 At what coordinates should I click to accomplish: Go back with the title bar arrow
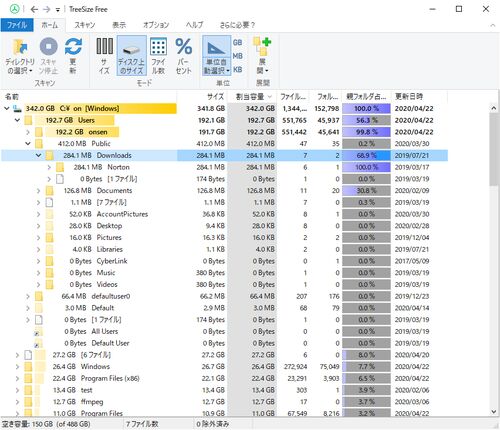[34, 9]
